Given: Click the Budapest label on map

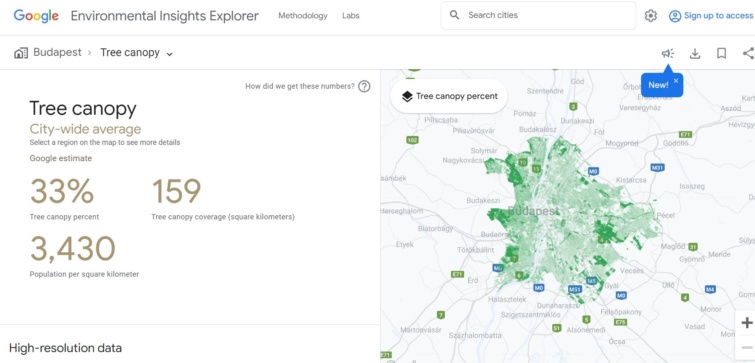Looking at the screenshot, I should [534, 211].
